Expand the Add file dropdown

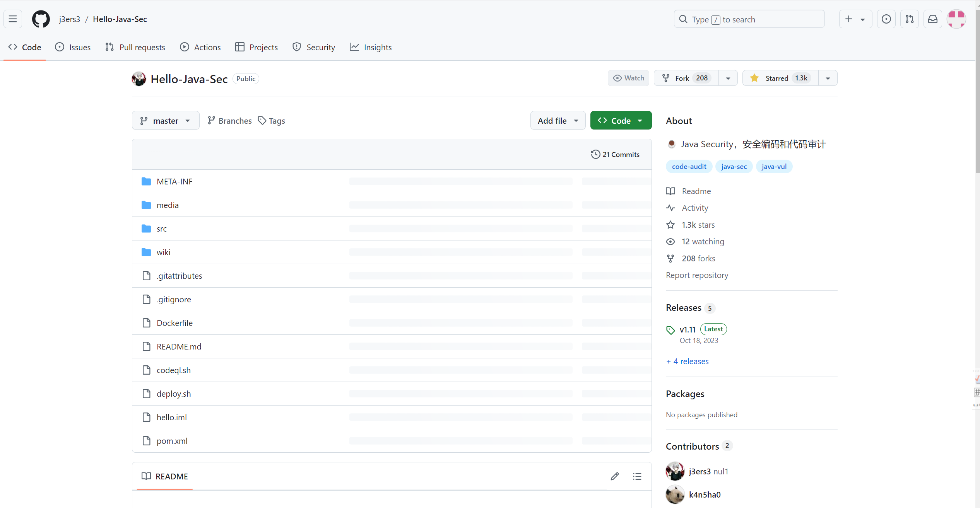(558, 121)
